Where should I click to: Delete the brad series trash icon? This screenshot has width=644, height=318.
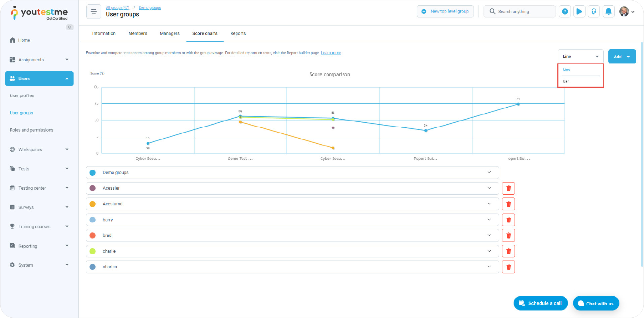[x=508, y=235]
